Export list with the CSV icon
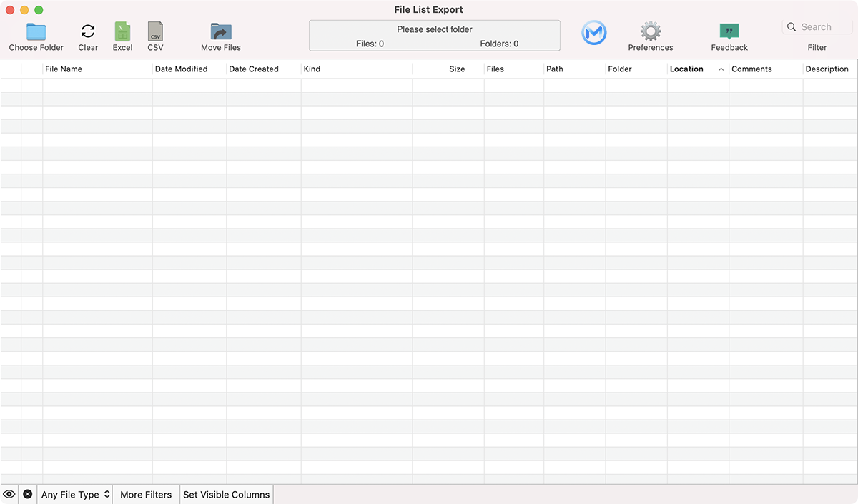The image size is (858, 504). (155, 31)
